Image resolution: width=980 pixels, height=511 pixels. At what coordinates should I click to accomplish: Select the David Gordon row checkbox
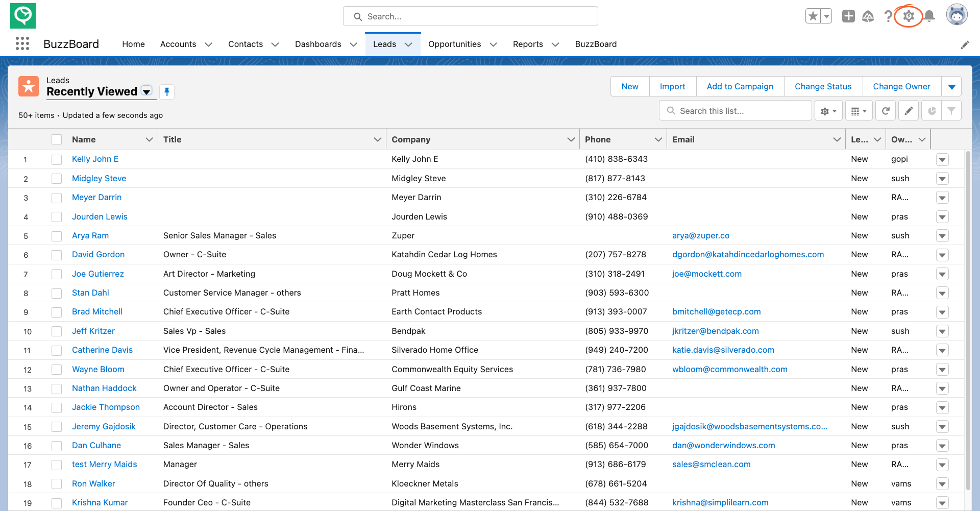(x=57, y=255)
